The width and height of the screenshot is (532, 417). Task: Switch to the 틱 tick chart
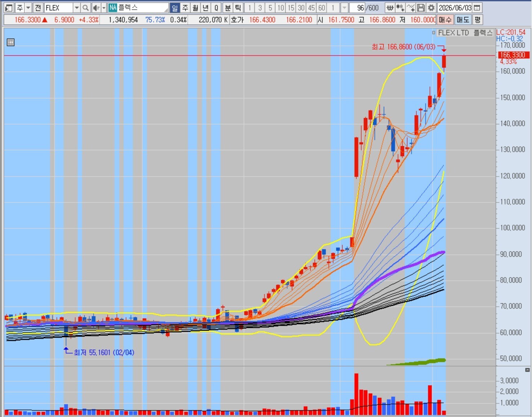point(238,8)
